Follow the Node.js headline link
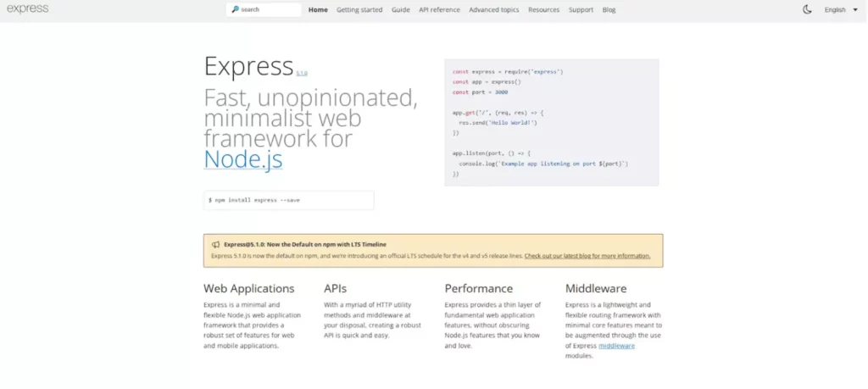This screenshot has height=389, width=868. click(x=243, y=158)
